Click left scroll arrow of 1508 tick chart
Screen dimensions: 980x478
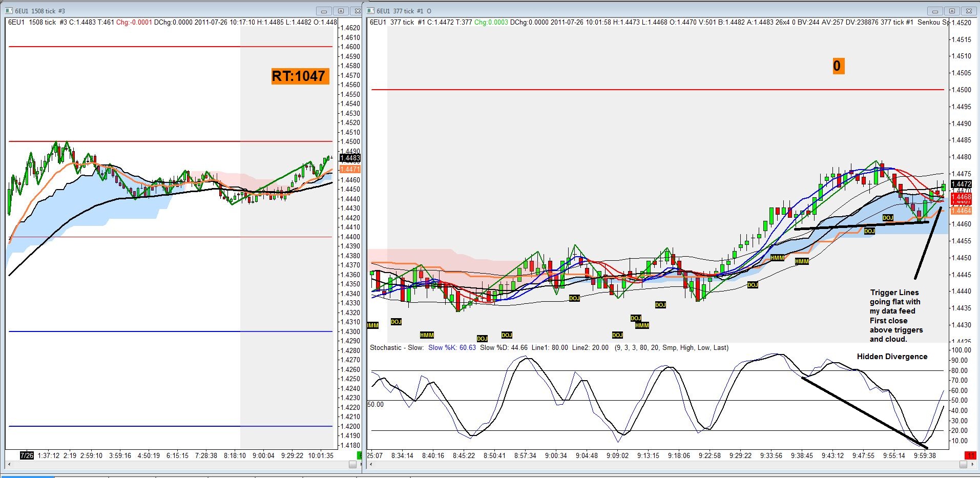pos(9,465)
